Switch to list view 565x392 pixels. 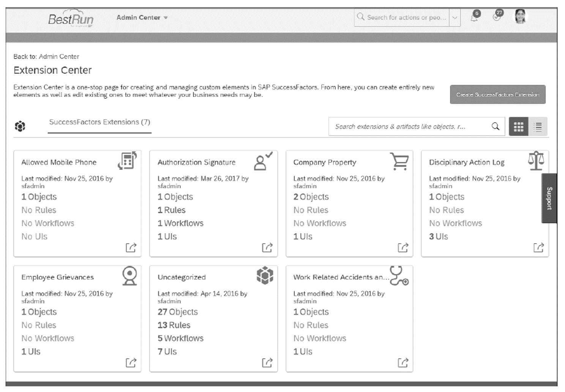point(538,126)
